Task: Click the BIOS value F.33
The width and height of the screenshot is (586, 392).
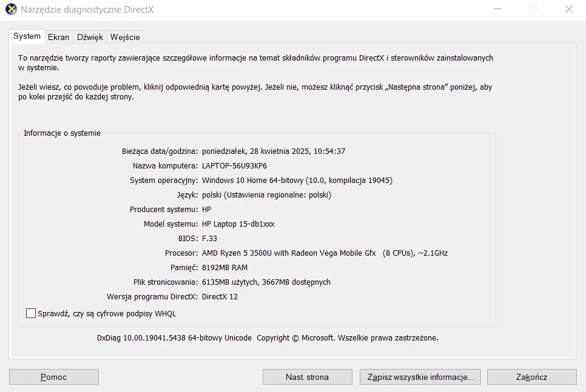Action: pyautogui.click(x=209, y=239)
